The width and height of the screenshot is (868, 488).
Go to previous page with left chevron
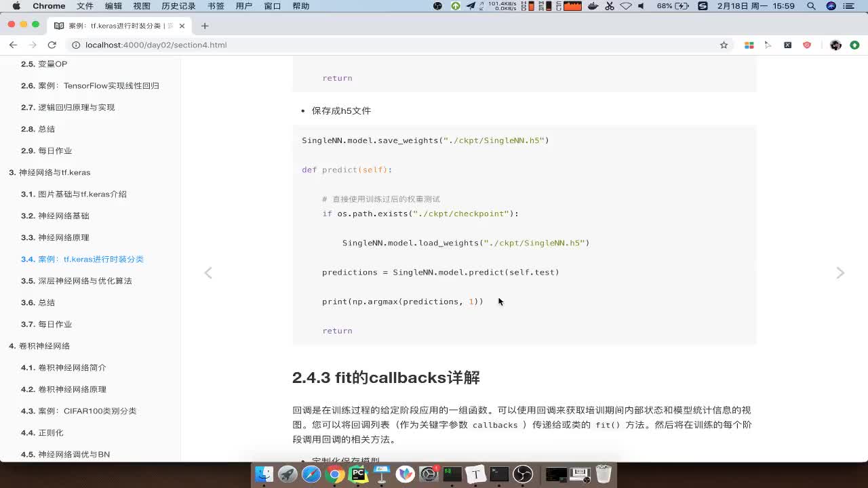(x=208, y=272)
